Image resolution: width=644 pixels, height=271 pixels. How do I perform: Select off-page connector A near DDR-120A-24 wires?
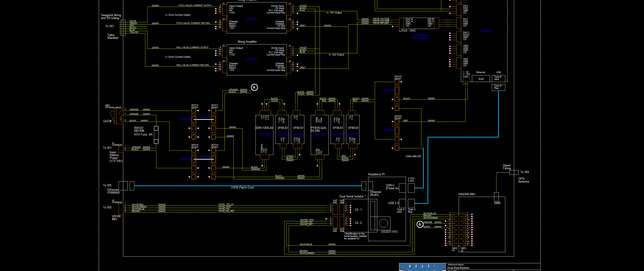(x=254, y=87)
